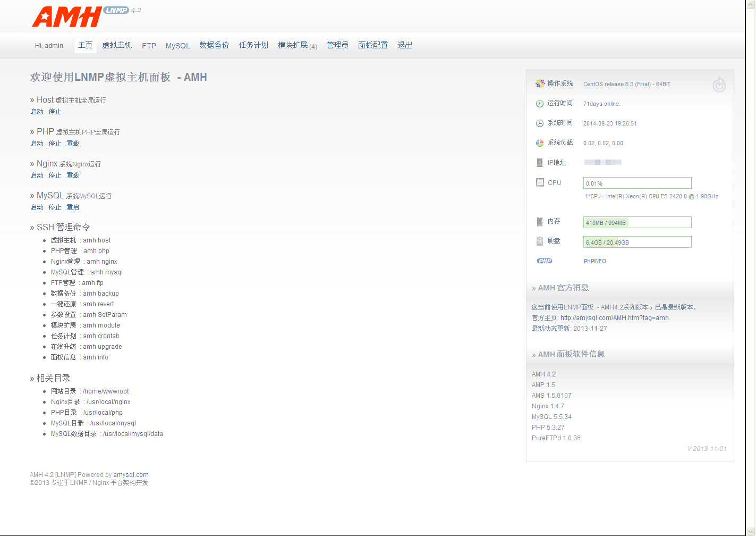
Task: Log out using the 退出 link
Action: 405,45
